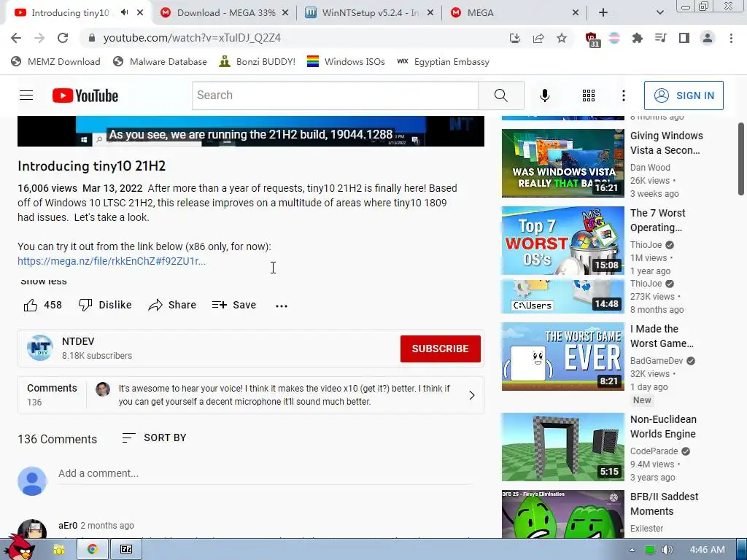Switch to the WinNTSetup v5.2.4 tab
This screenshot has height=560, width=747.
pyautogui.click(x=369, y=13)
